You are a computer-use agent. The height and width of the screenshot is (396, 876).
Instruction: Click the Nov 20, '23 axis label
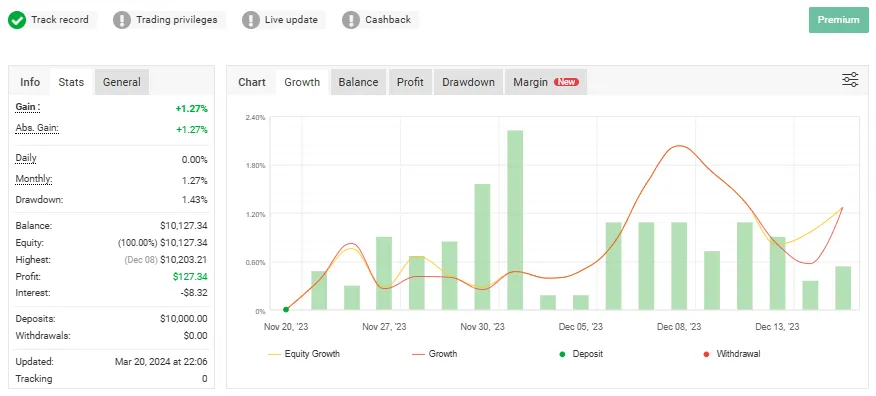pos(286,327)
